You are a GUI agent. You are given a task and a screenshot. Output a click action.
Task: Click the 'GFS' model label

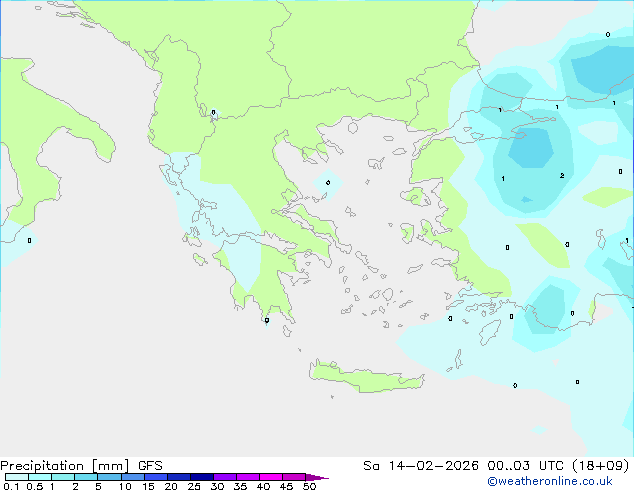[x=150, y=466]
